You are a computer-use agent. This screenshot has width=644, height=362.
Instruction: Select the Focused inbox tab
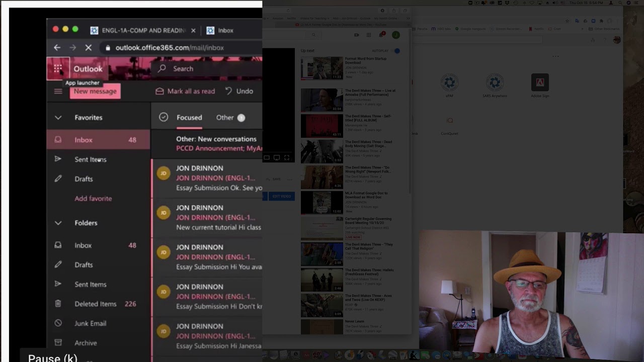[x=189, y=118]
